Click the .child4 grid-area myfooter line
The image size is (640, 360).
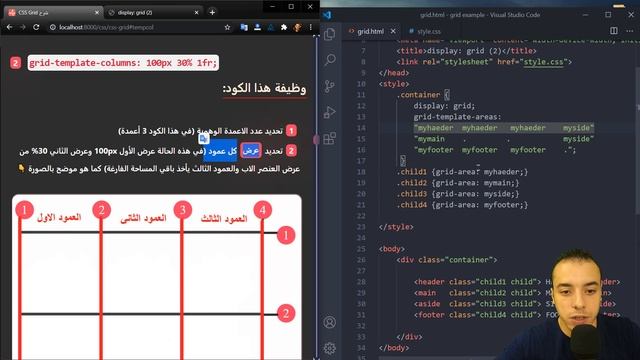click(462, 205)
